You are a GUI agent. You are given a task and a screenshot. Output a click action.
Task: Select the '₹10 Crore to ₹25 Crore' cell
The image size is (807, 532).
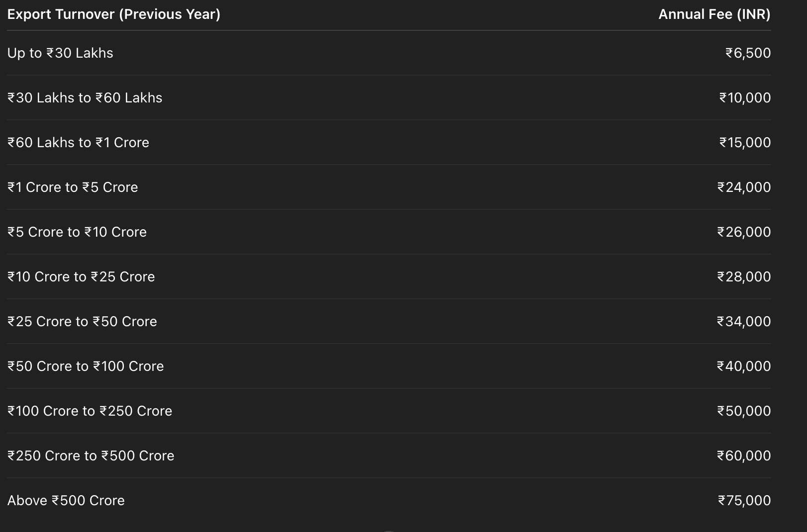pyautogui.click(x=81, y=277)
